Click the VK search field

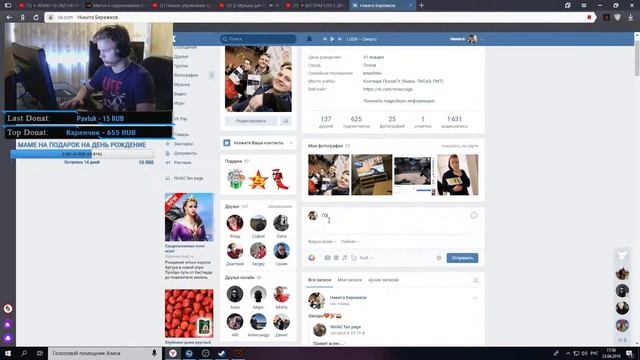(258, 39)
